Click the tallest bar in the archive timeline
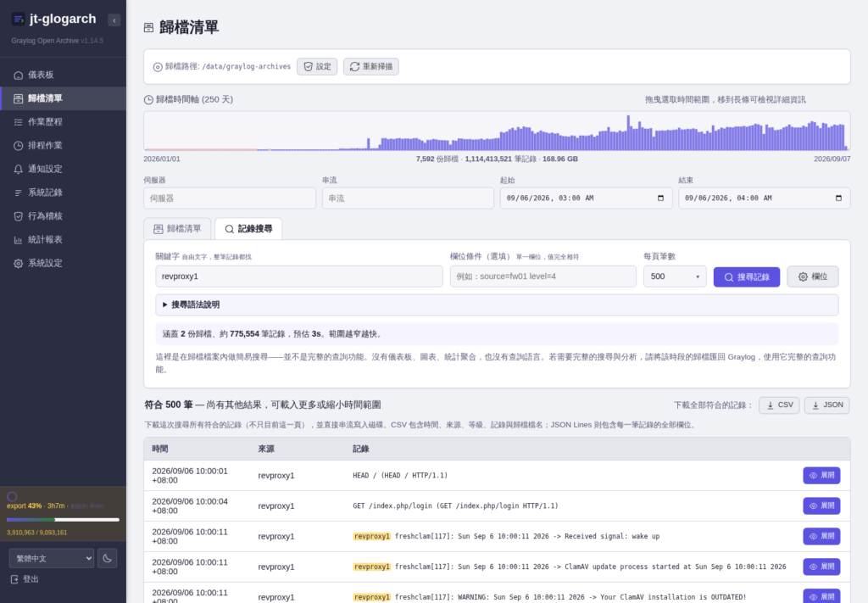 click(628, 133)
